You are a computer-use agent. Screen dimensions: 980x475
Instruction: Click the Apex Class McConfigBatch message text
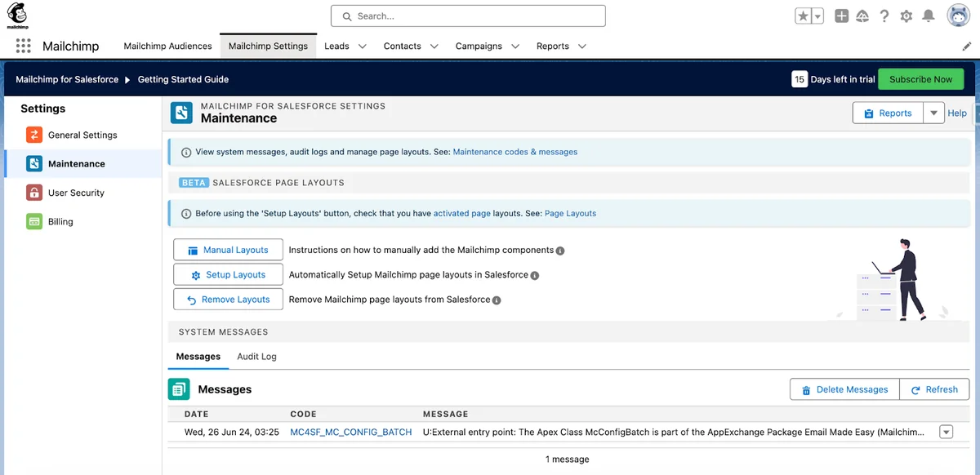click(674, 432)
